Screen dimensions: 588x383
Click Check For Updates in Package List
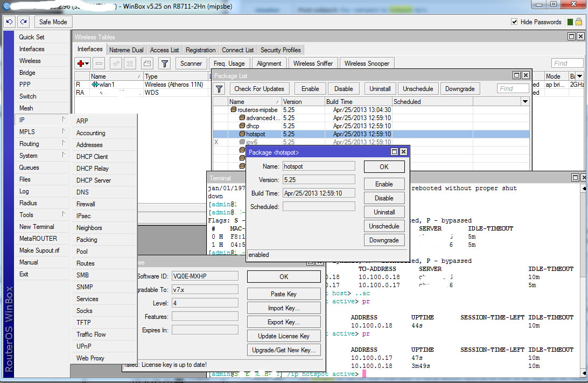(259, 89)
